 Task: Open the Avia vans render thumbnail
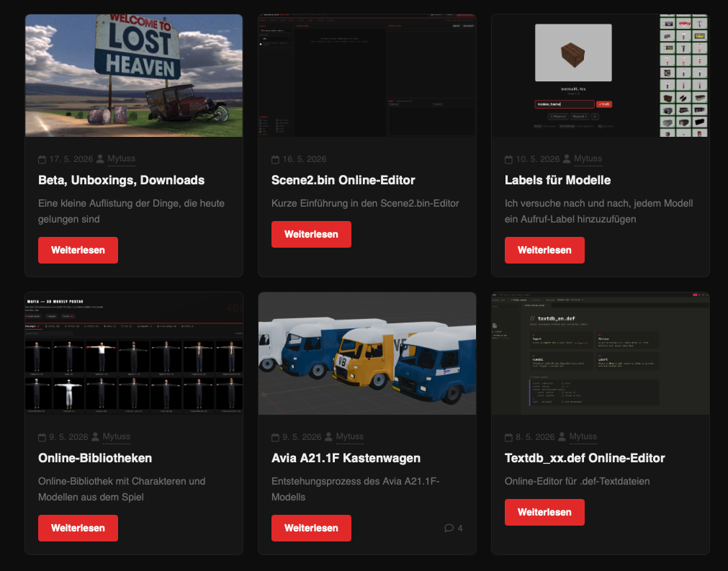367,354
